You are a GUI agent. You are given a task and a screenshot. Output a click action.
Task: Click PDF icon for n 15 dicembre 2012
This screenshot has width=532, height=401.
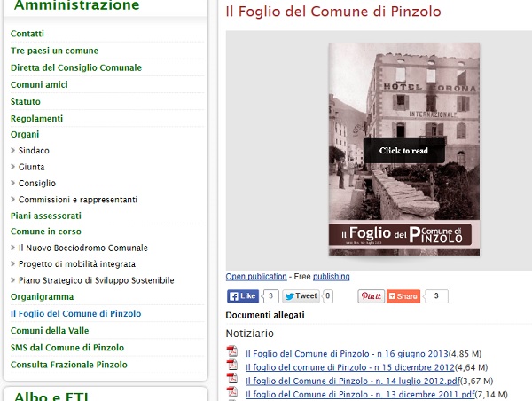(x=233, y=366)
